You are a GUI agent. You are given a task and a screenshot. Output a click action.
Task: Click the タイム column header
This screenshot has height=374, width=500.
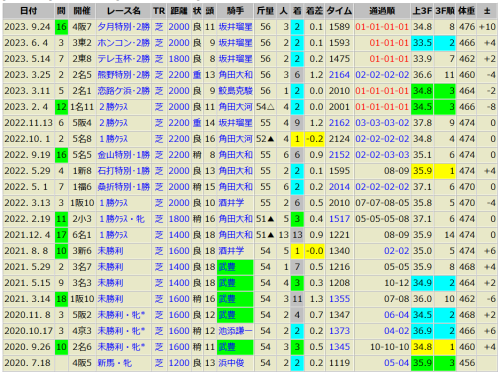tap(339, 11)
